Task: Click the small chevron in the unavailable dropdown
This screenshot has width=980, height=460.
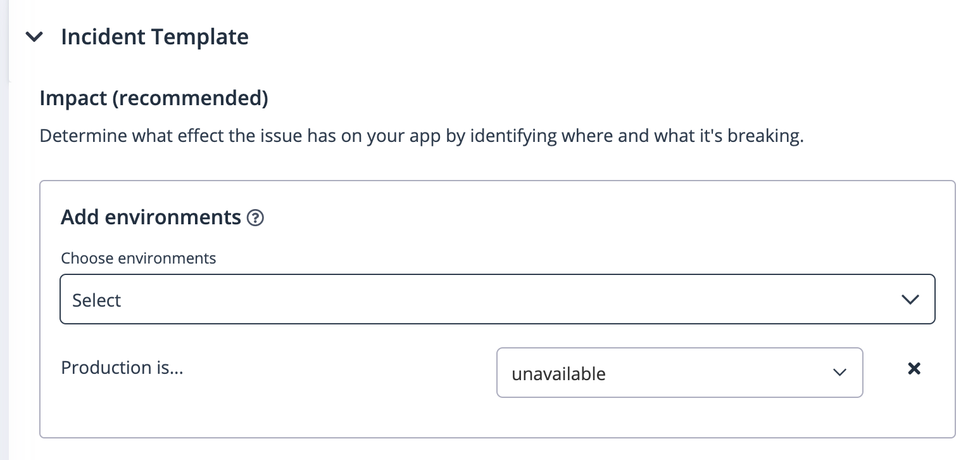Action: point(839,373)
